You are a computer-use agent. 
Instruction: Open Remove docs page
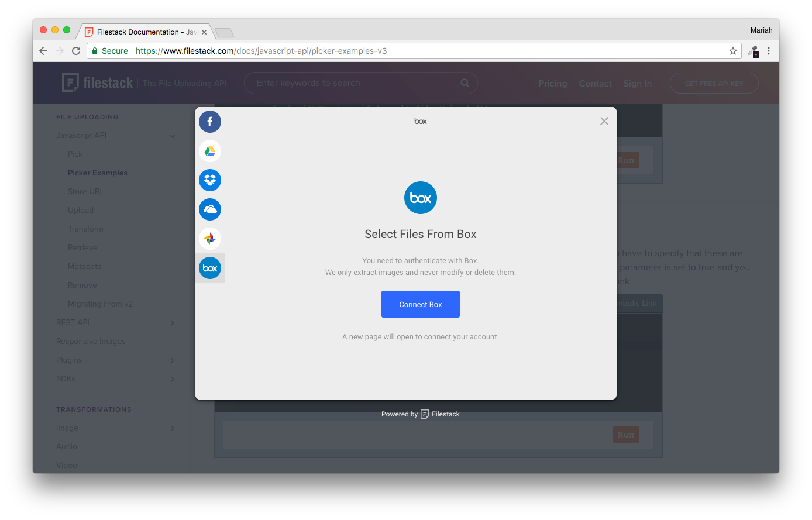tap(82, 285)
